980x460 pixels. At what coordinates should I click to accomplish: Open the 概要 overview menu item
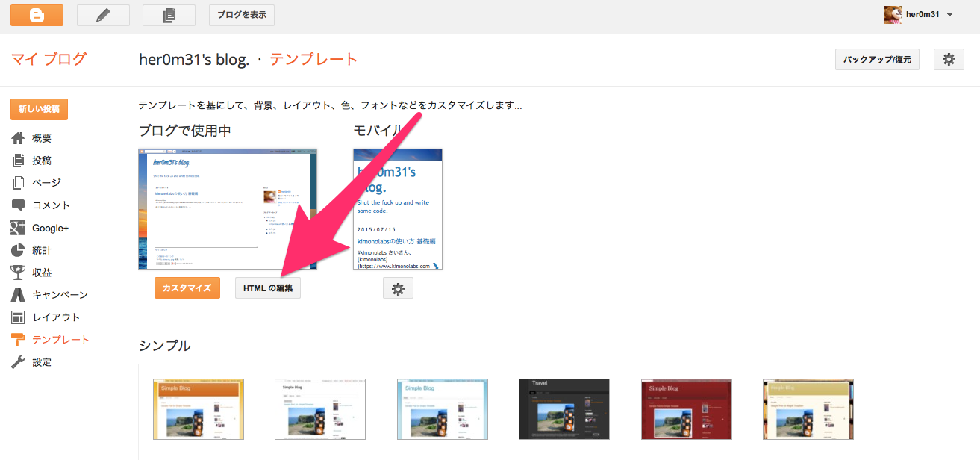pyautogui.click(x=42, y=138)
